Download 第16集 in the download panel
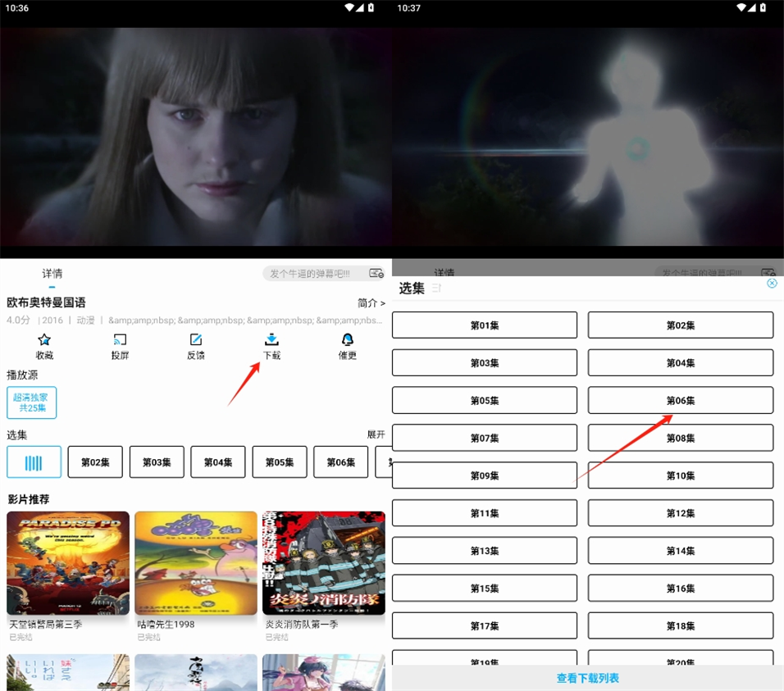784x691 pixels. click(x=681, y=588)
